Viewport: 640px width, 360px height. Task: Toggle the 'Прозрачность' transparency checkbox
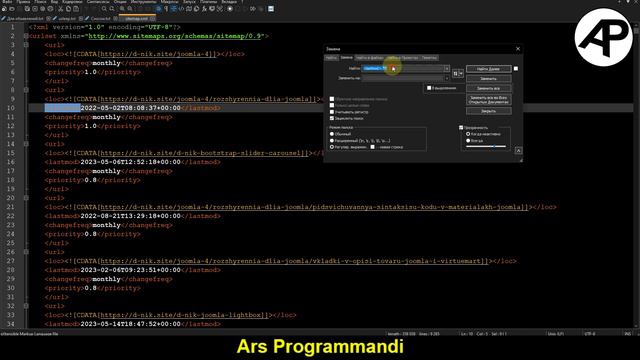[461, 127]
